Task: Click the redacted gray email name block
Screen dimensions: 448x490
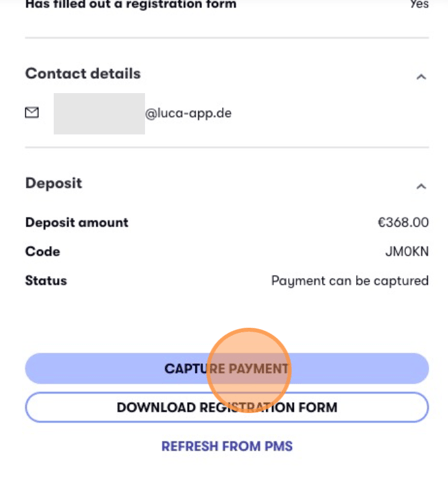Action: pos(99,114)
